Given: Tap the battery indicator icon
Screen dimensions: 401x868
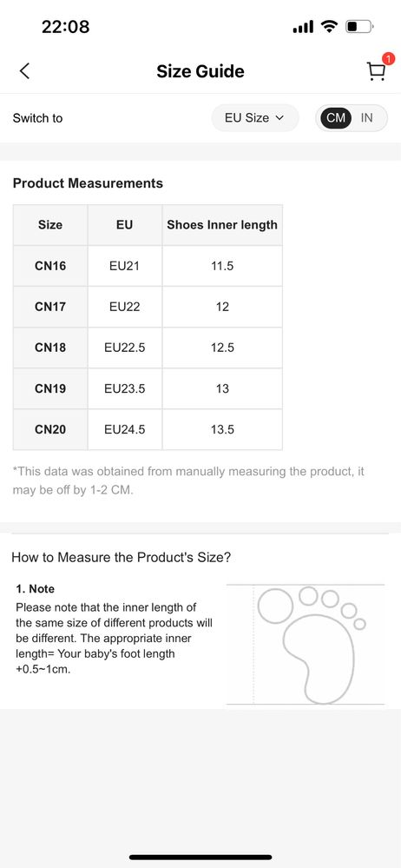Looking at the screenshot, I should coord(359,27).
